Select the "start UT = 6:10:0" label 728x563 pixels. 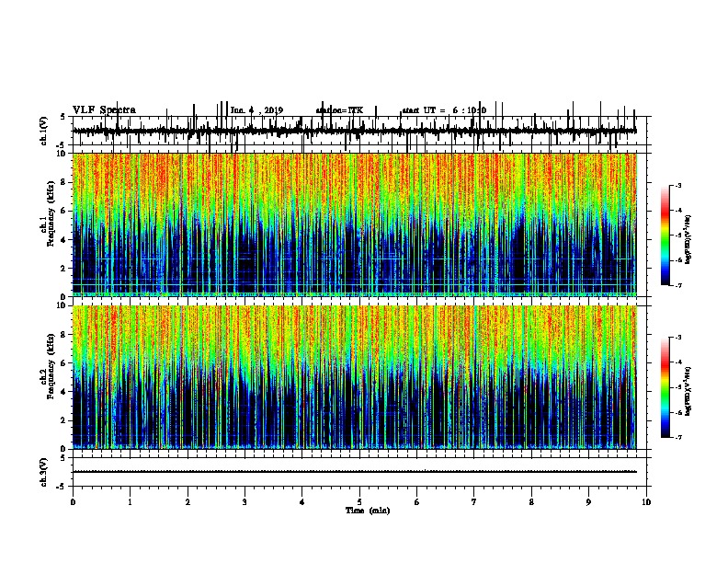[x=444, y=110]
